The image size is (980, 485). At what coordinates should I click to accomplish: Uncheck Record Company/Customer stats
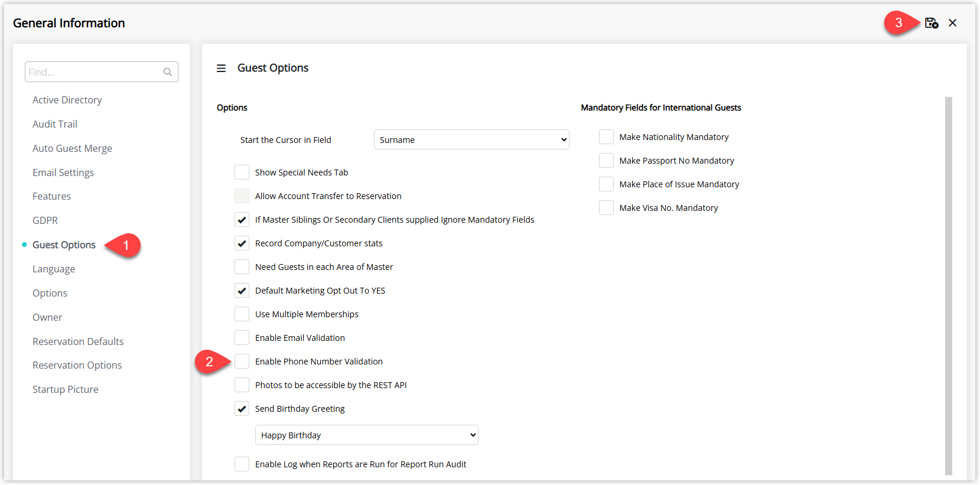[x=242, y=243]
